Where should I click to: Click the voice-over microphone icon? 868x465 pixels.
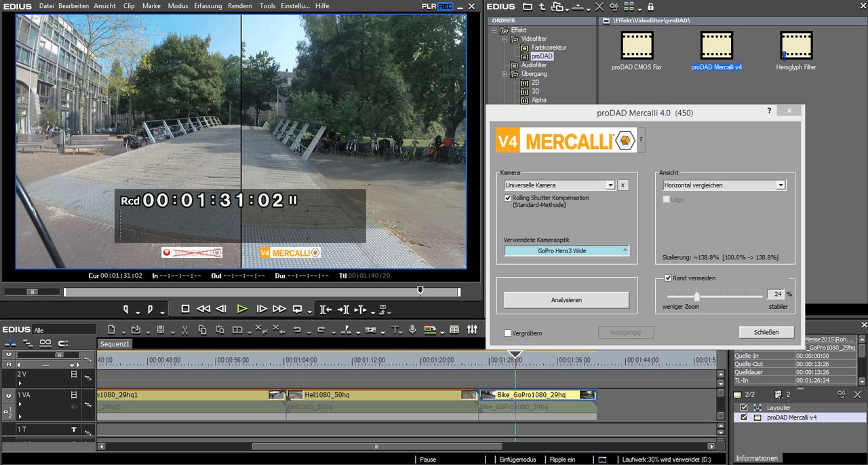pyautogui.click(x=412, y=330)
